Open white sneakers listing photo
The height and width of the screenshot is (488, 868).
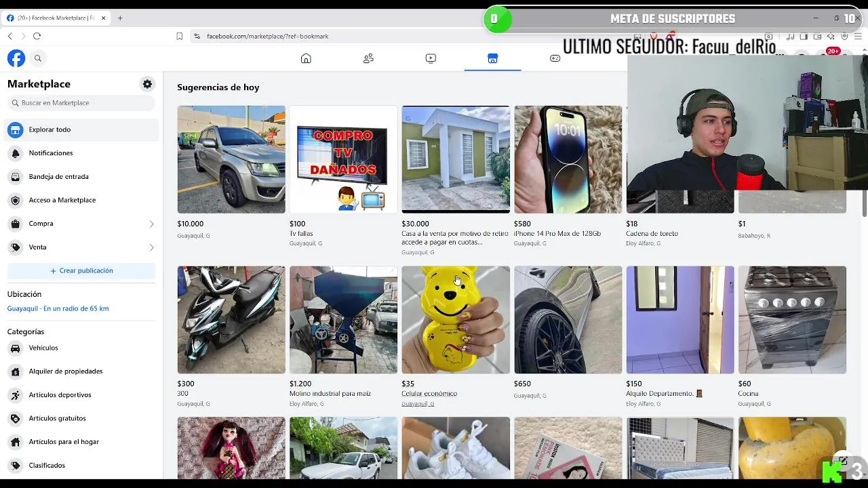pyautogui.click(x=456, y=448)
